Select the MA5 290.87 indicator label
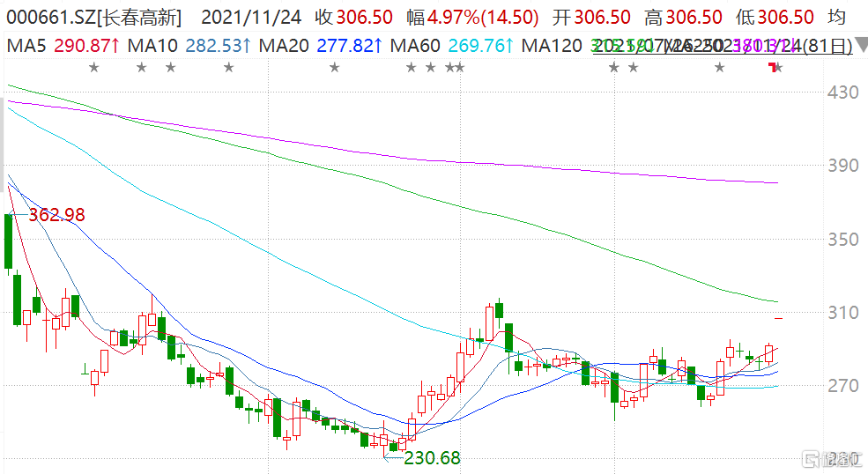 (x=63, y=46)
